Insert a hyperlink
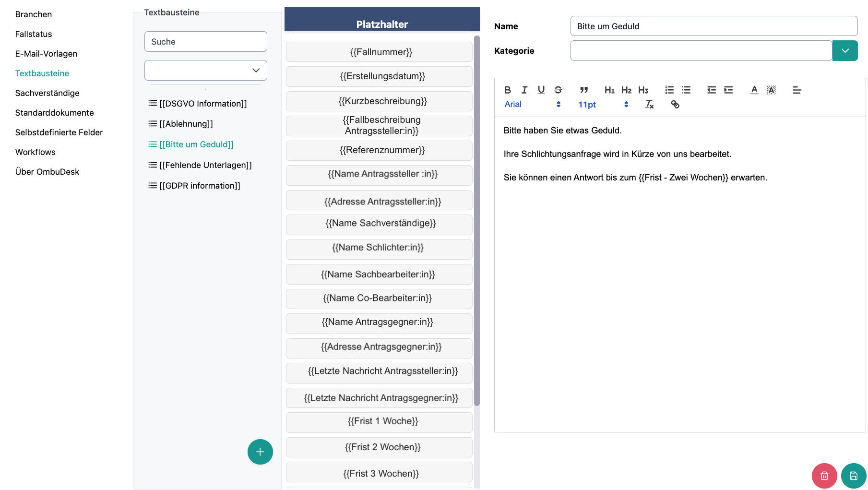 pyautogui.click(x=675, y=104)
